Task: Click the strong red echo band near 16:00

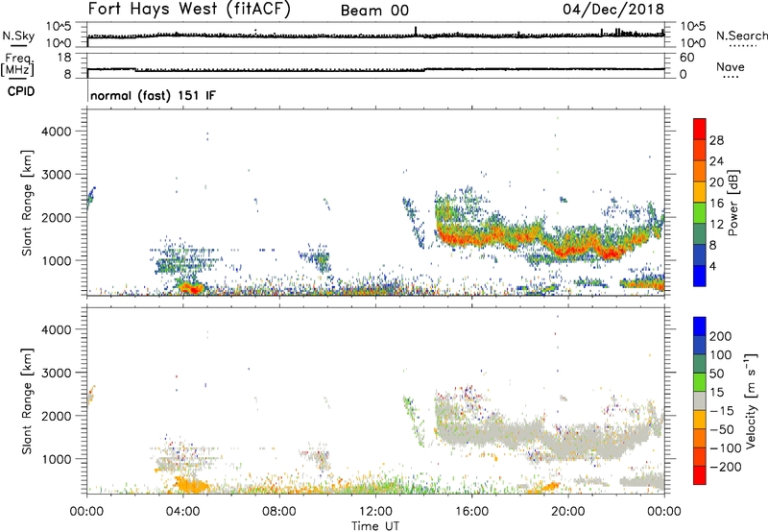Action: click(470, 239)
